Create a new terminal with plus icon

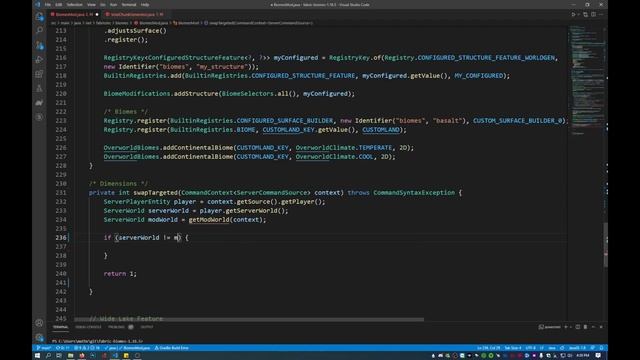click(x=566, y=327)
